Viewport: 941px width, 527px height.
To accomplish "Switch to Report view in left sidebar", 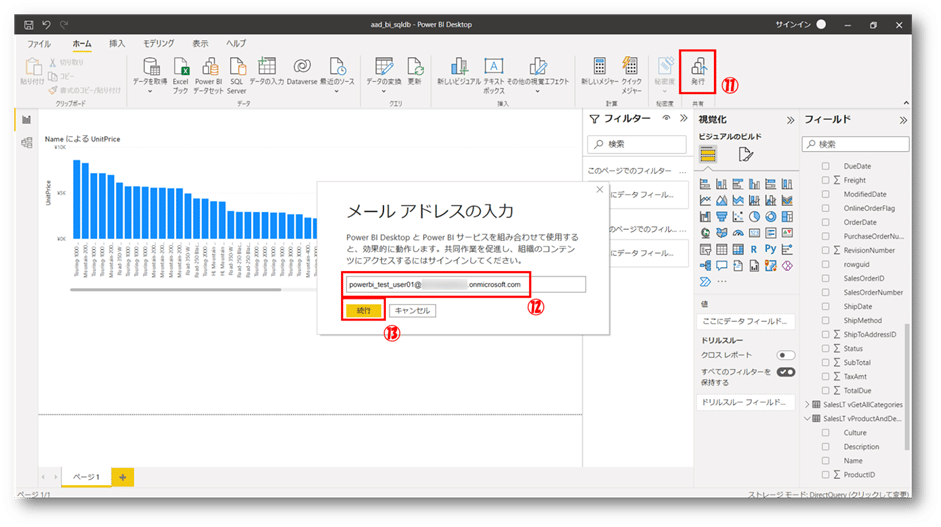I will pyautogui.click(x=26, y=119).
